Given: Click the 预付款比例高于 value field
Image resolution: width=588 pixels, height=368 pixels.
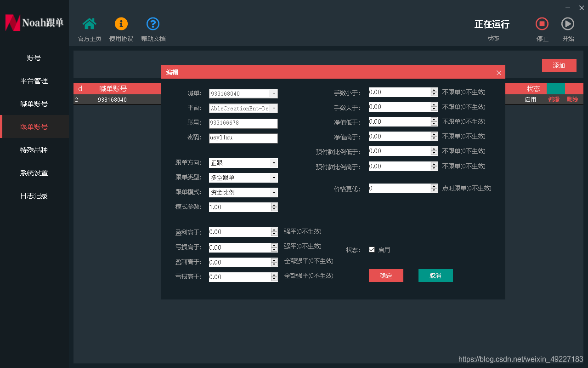Looking at the screenshot, I should (x=403, y=166).
